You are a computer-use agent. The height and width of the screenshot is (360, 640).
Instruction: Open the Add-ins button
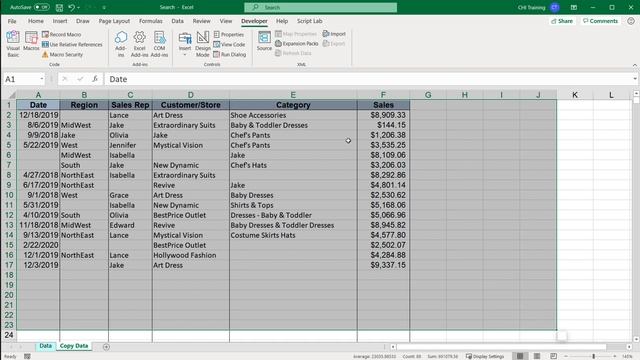[121, 44]
